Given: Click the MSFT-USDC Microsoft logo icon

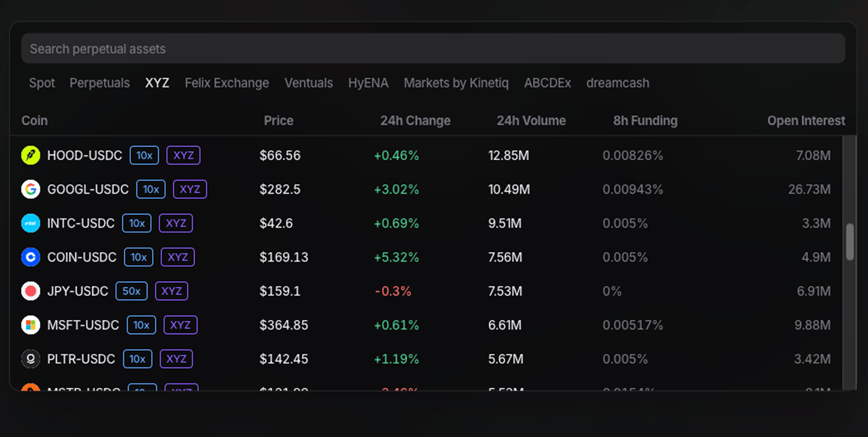Looking at the screenshot, I should 30,325.
